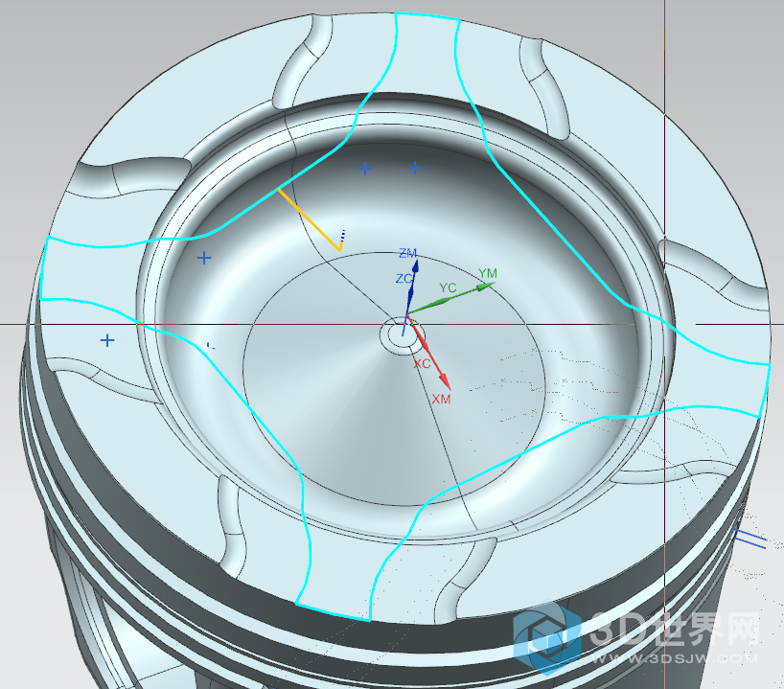Pick the red X-axis arrowhead

click(x=445, y=380)
